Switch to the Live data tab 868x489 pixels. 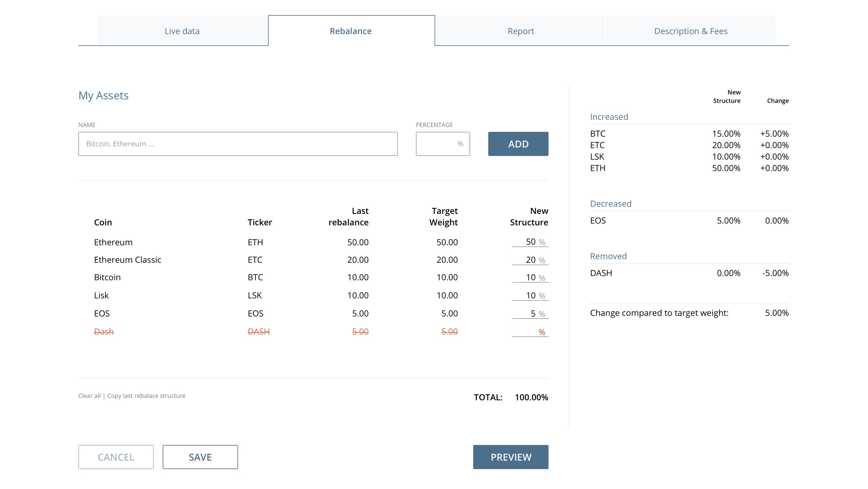tap(182, 31)
